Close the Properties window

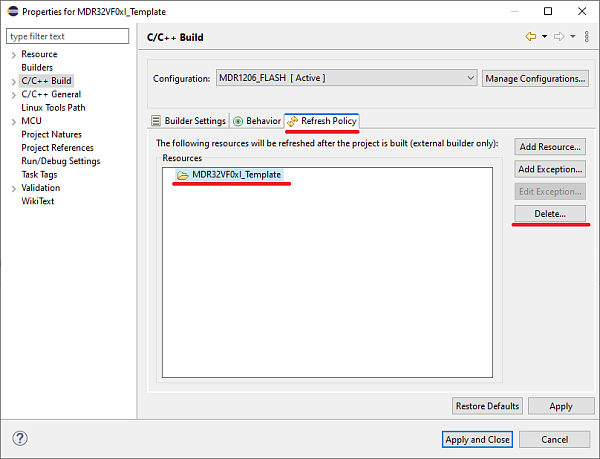[x=582, y=11]
